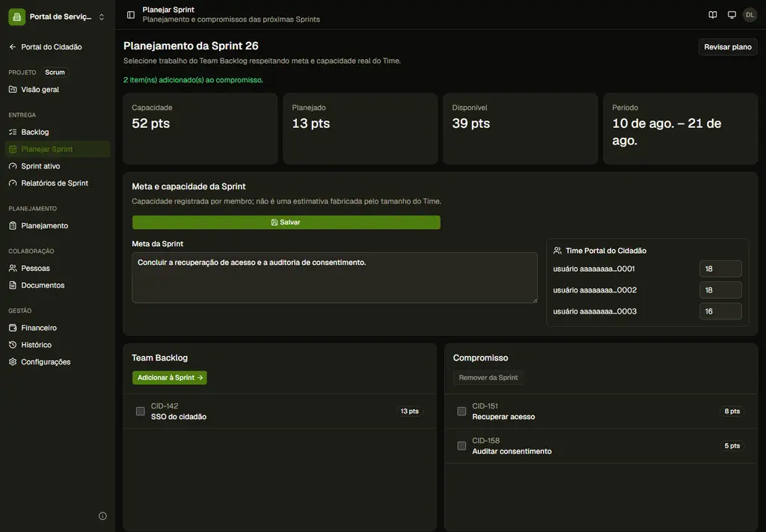The width and height of the screenshot is (766, 532).
Task: Click the Período date range card
Action: 681,129
